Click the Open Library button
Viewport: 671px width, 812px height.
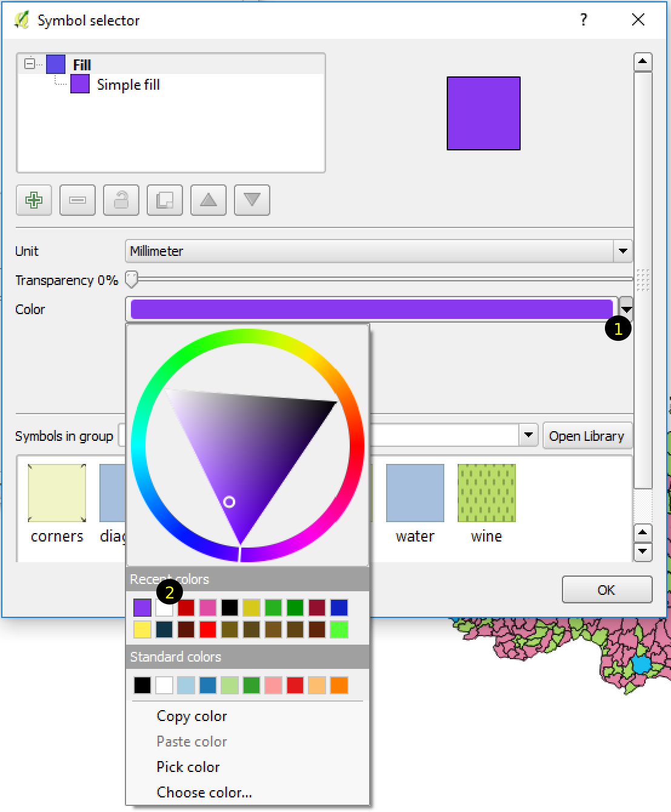tap(586, 436)
